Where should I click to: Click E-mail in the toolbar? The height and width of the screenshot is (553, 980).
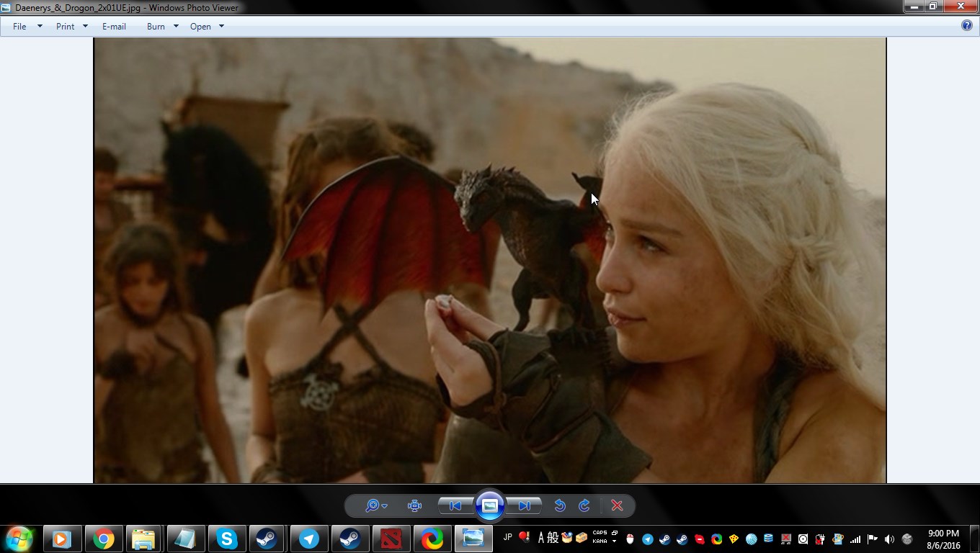[x=114, y=26]
